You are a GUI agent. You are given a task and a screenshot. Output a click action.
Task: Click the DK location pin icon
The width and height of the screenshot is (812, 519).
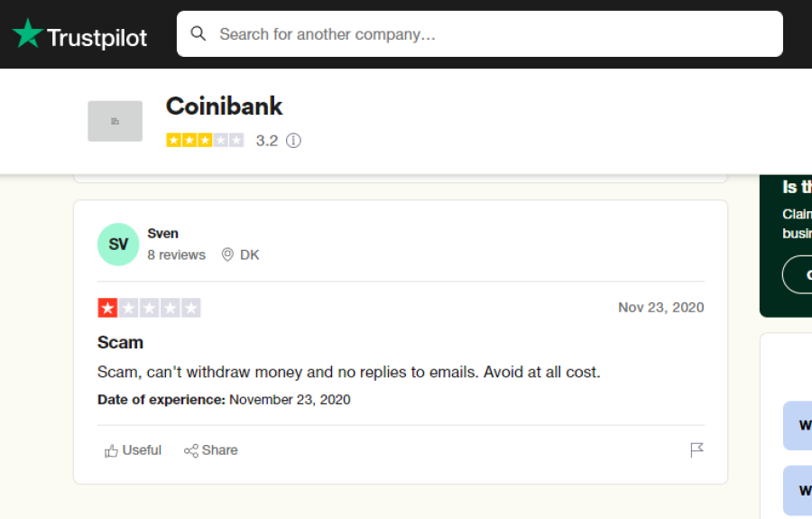pyautogui.click(x=227, y=255)
